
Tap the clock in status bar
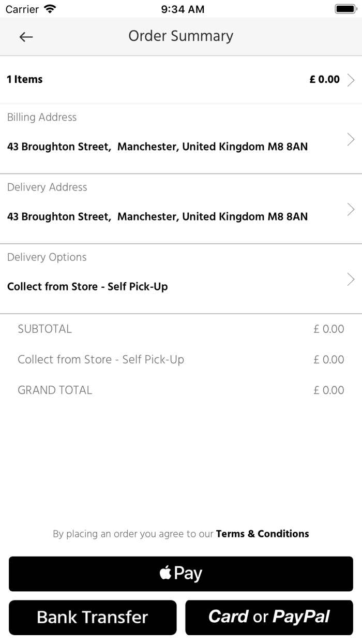[x=183, y=9]
